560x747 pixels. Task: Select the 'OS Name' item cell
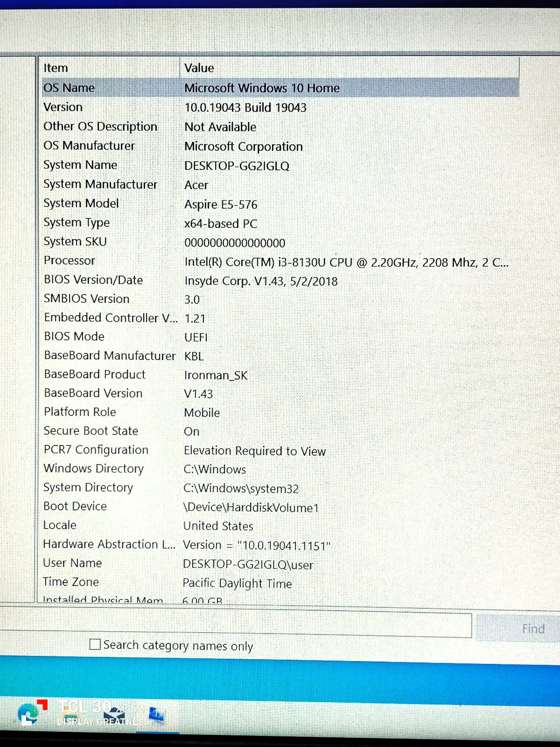coord(69,88)
